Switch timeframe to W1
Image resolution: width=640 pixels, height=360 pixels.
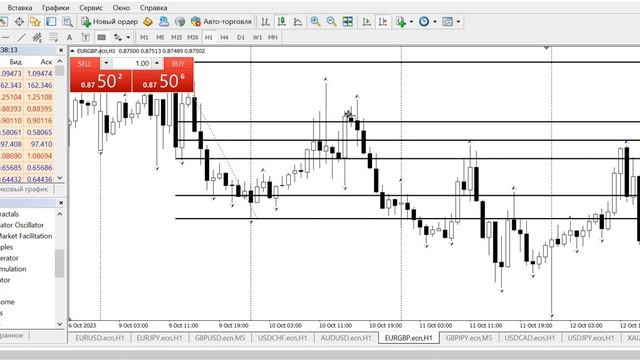tap(257, 38)
